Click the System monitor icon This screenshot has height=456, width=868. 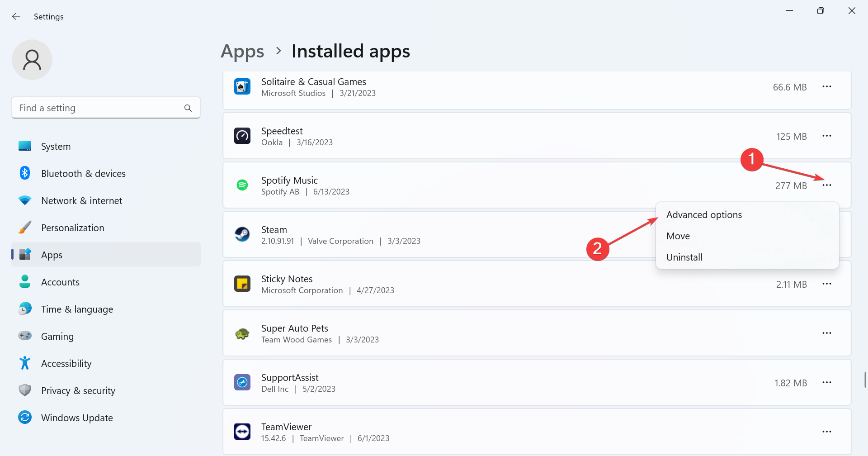pyautogui.click(x=25, y=146)
